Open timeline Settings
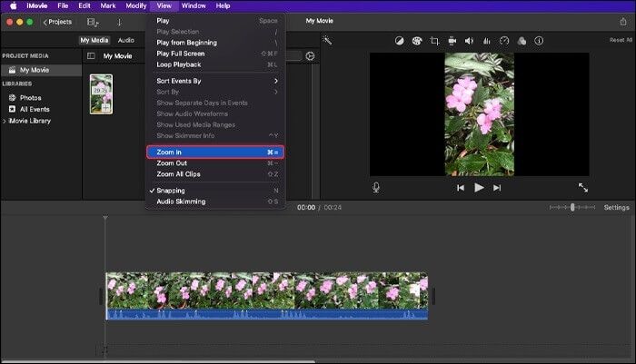The height and width of the screenshot is (364, 636). click(x=616, y=208)
